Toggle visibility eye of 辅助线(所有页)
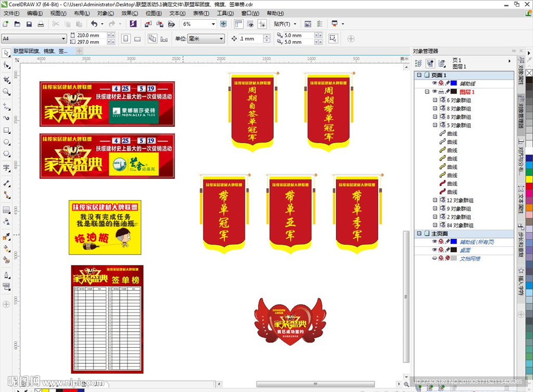533x392 pixels. click(x=434, y=242)
